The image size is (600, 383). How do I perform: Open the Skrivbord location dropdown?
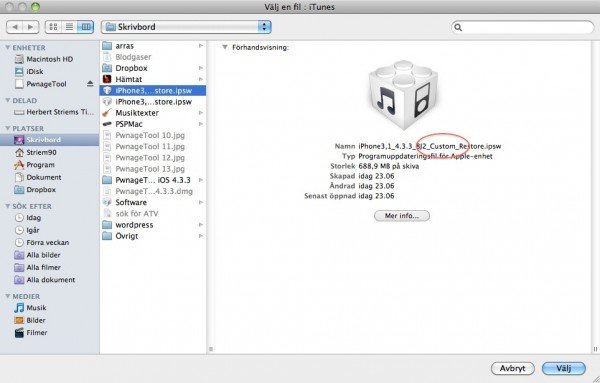pyautogui.click(x=186, y=27)
